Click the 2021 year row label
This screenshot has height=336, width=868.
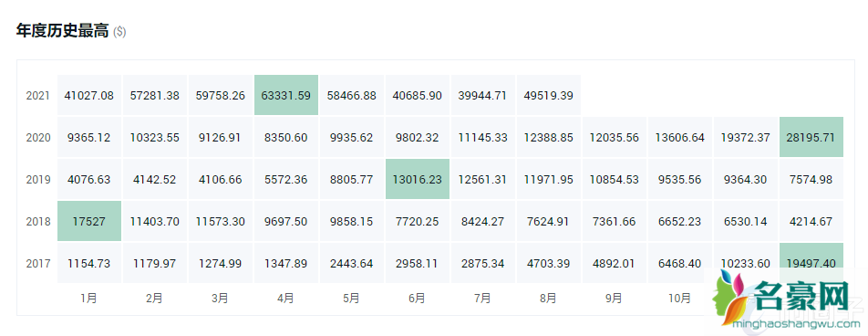point(37,95)
